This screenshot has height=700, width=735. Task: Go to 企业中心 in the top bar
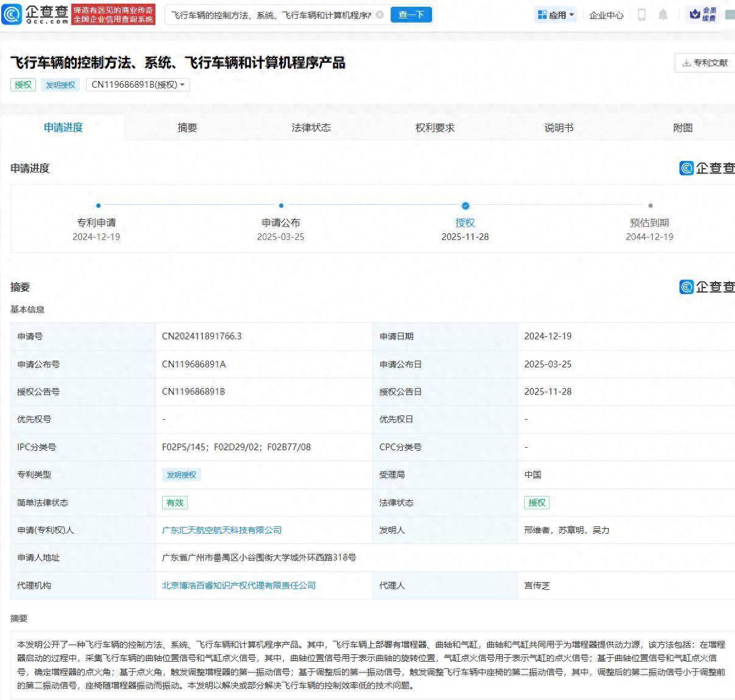point(605,14)
